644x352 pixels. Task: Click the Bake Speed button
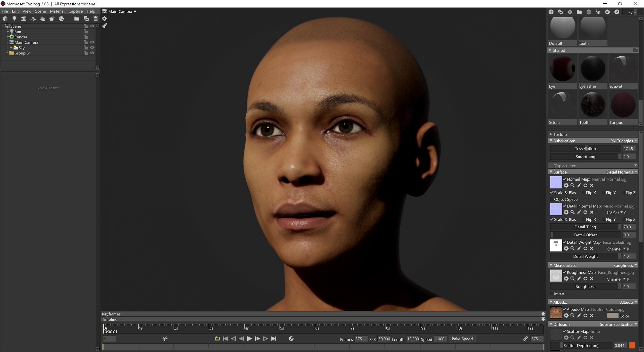coord(462,339)
